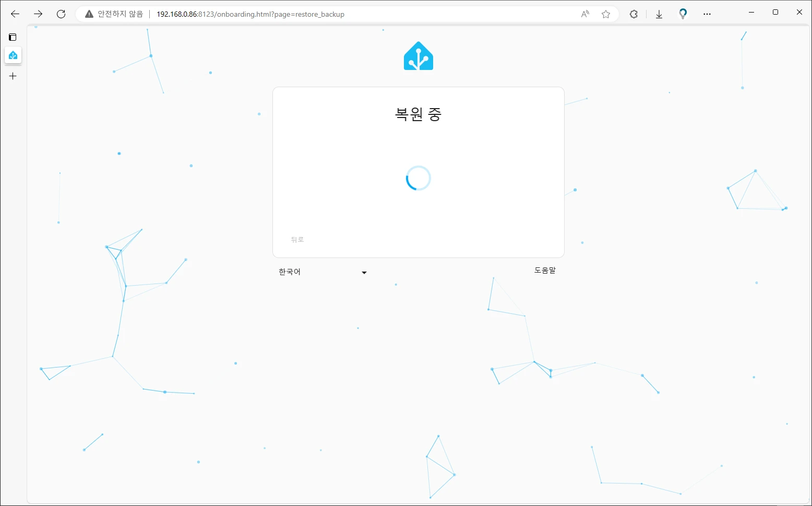Click the Home Assistant logo
The height and width of the screenshot is (506, 812).
418,56
